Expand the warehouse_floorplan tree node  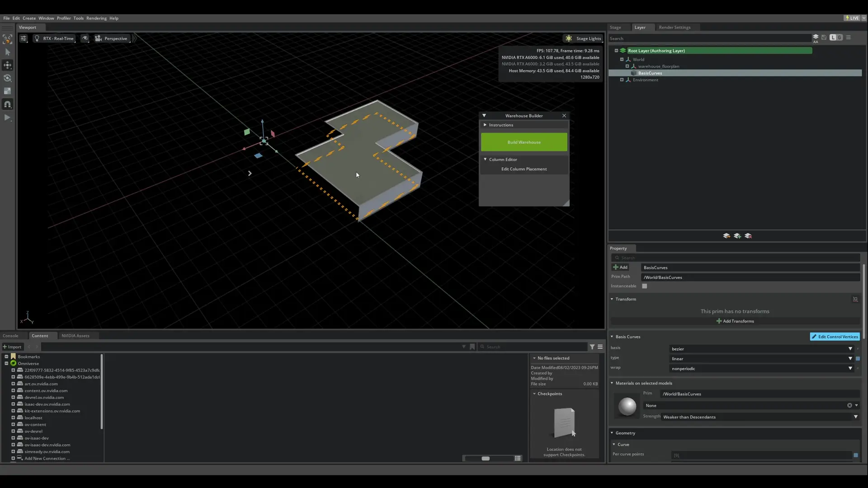(x=627, y=66)
